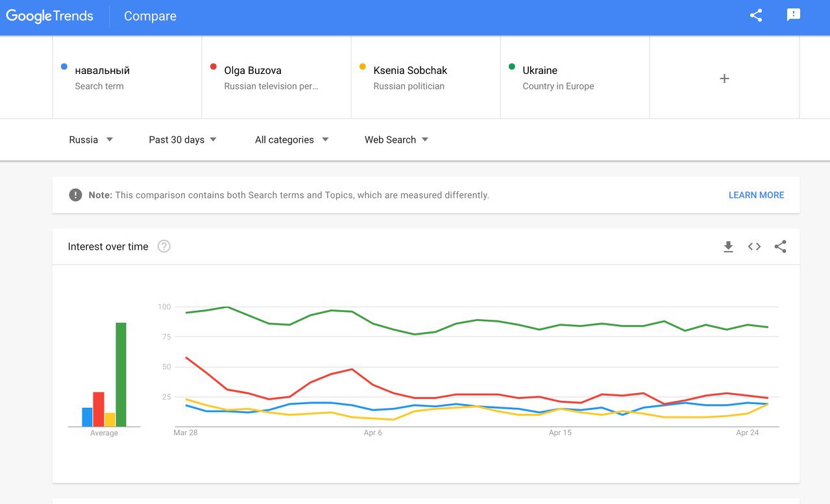Click the 50 y-axis label

[x=166, y=367]
